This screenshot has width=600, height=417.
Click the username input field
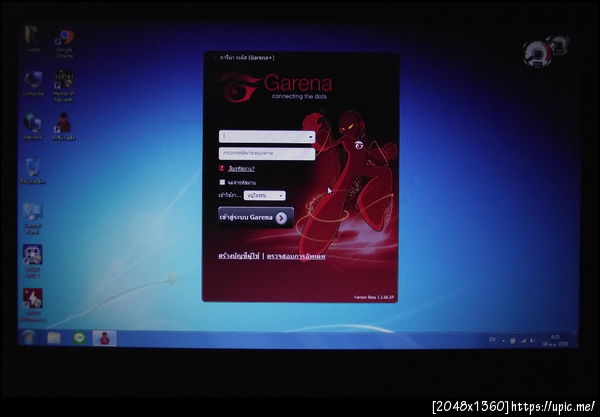pyautogui.click(x=267, y=137)
